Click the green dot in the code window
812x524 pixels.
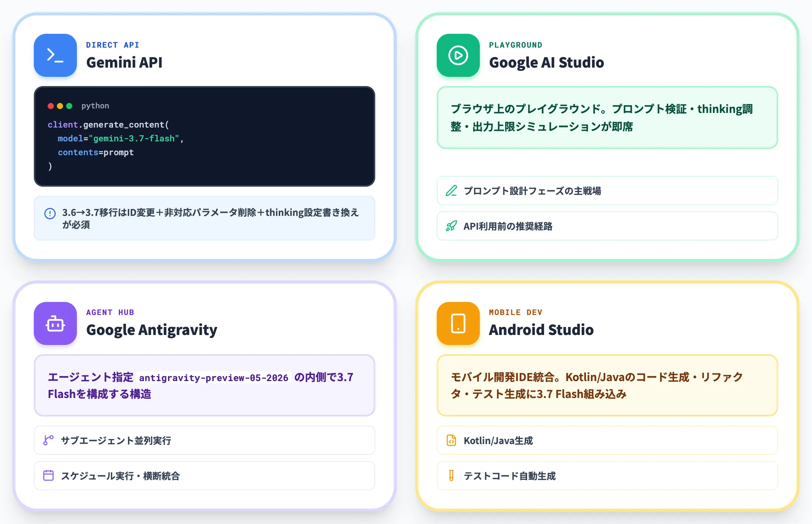[x=69, y=106]
